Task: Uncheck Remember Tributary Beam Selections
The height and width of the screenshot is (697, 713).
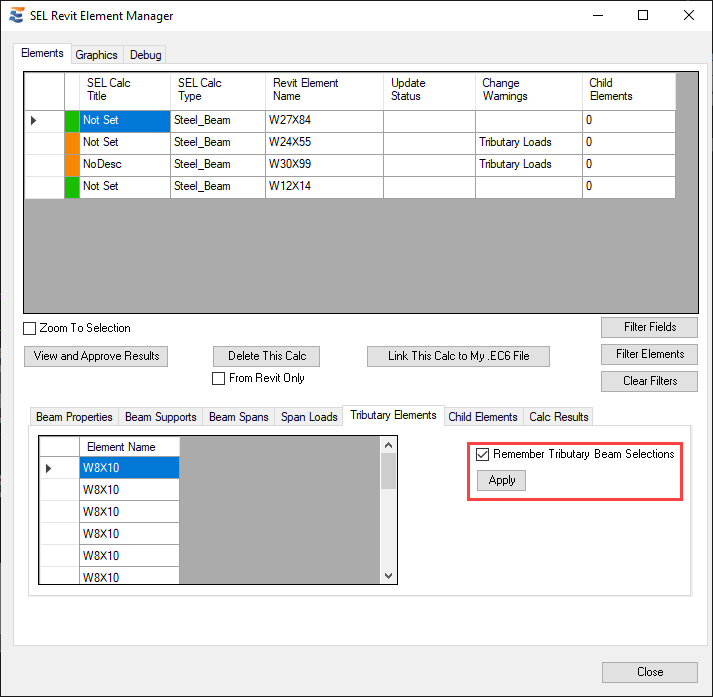Action: click(483, 454)
